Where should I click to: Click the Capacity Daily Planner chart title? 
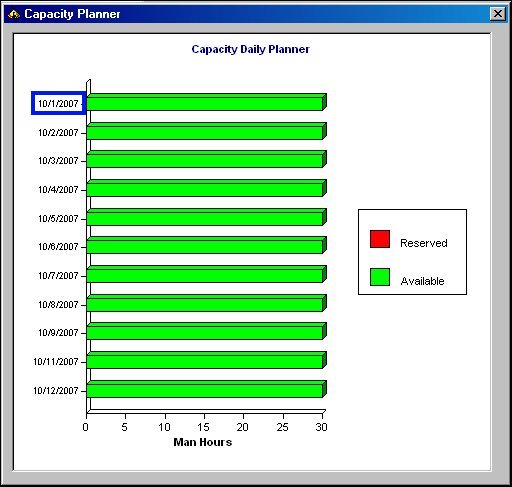[x=250, y=49]
